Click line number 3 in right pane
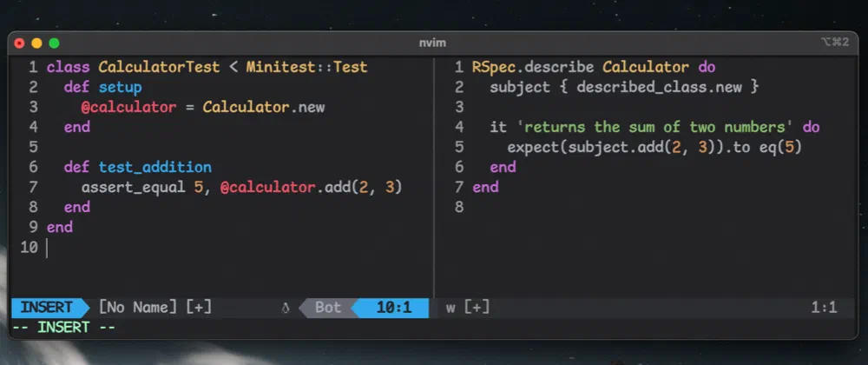The height and width of the screenshot is (365, 868). 459,108
